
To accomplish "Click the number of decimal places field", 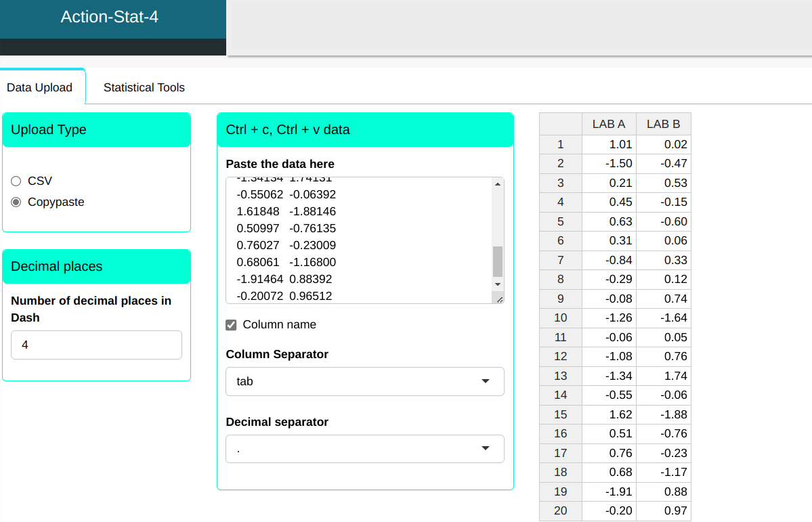I will 96,345.
